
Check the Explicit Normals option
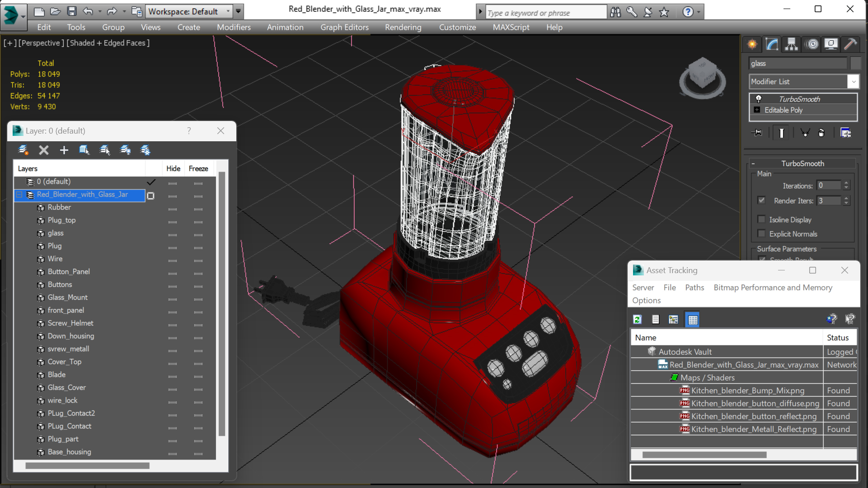coord(761,234)
